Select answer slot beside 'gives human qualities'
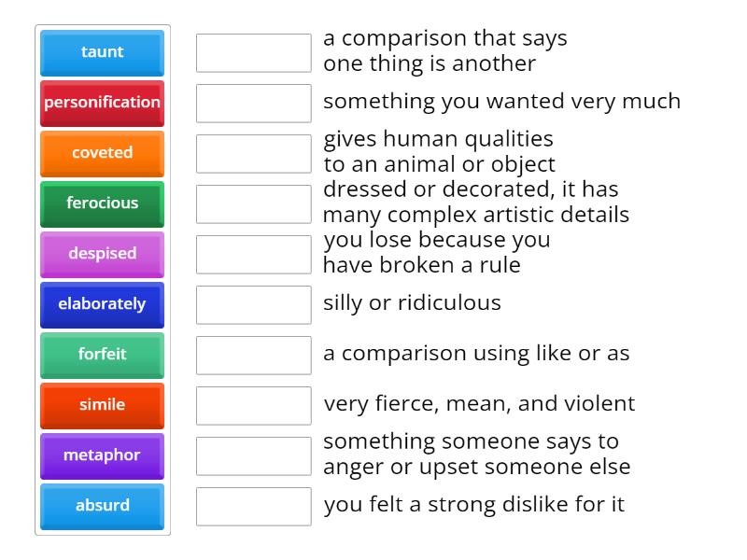The height and width of the screenshot is (560, 747). [x=254, y=154]
